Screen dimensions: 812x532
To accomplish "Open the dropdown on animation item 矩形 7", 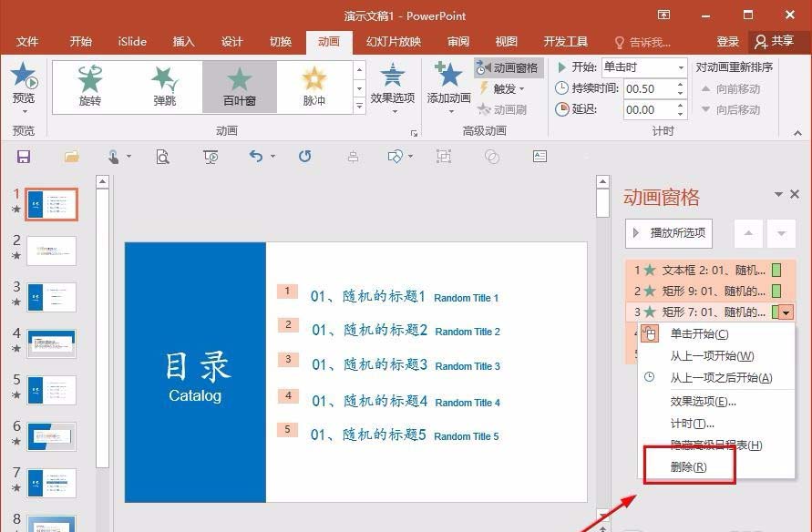I will (x=786, y=312).
